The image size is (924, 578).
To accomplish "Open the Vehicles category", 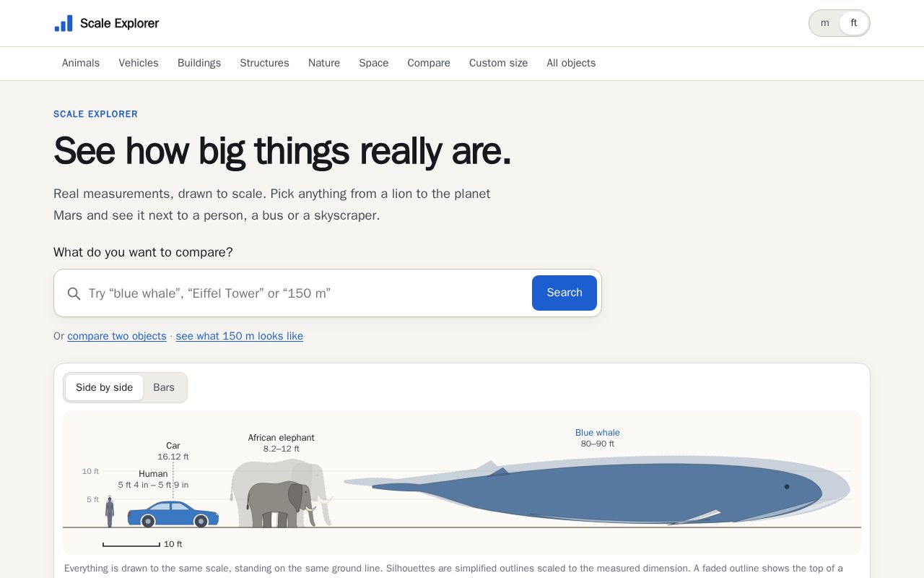I will 139,63.
